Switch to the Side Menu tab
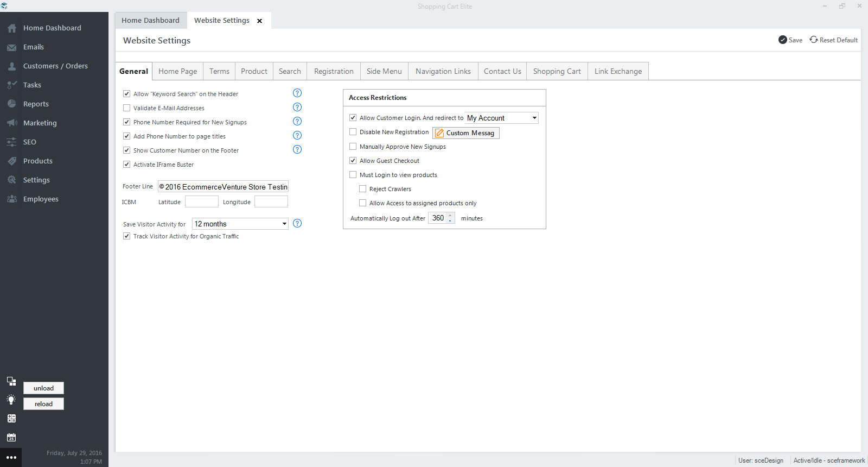The width and height of the screenshot is (868, 467). (x=384, y=71)
